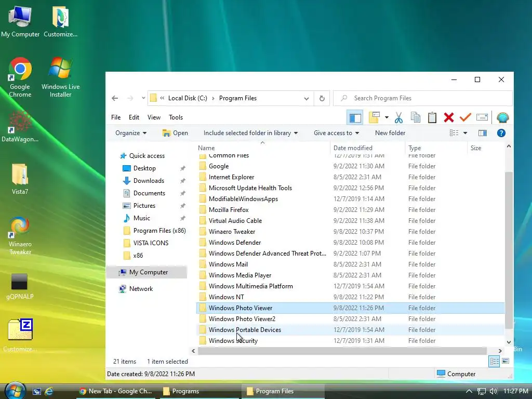Viewport: 532px width, 399px height.
Task: Open the Start menu orb
Action: point(15,390)
